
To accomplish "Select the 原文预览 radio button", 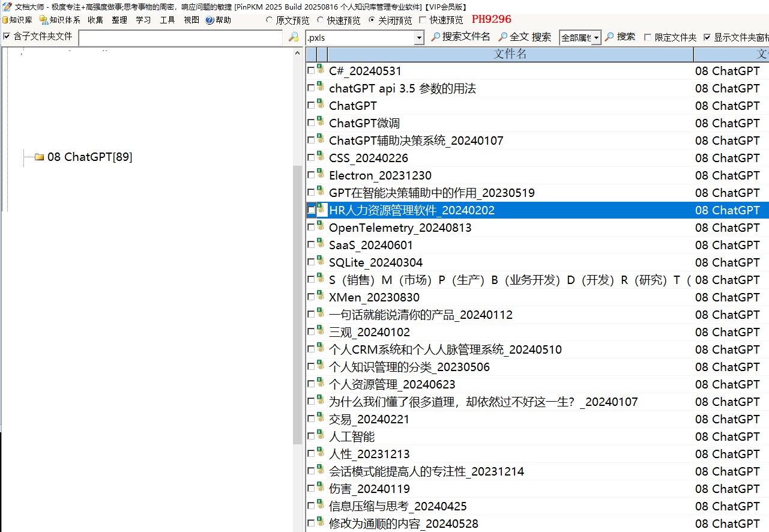I will pos(269,20).
